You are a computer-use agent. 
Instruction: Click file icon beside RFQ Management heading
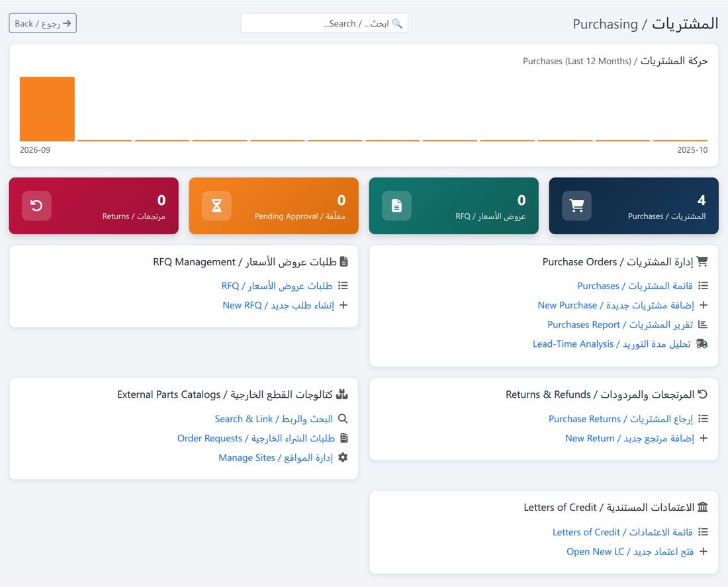pos(343,261)
